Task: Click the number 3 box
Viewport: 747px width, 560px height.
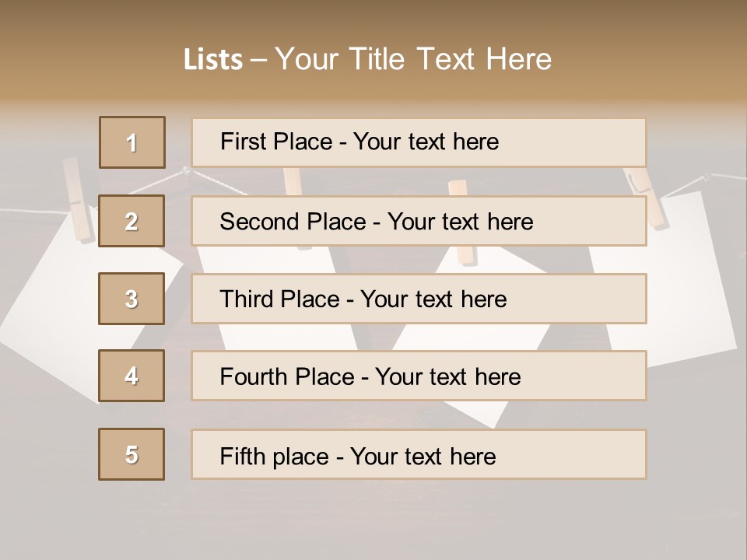Action: click(132, 299)
